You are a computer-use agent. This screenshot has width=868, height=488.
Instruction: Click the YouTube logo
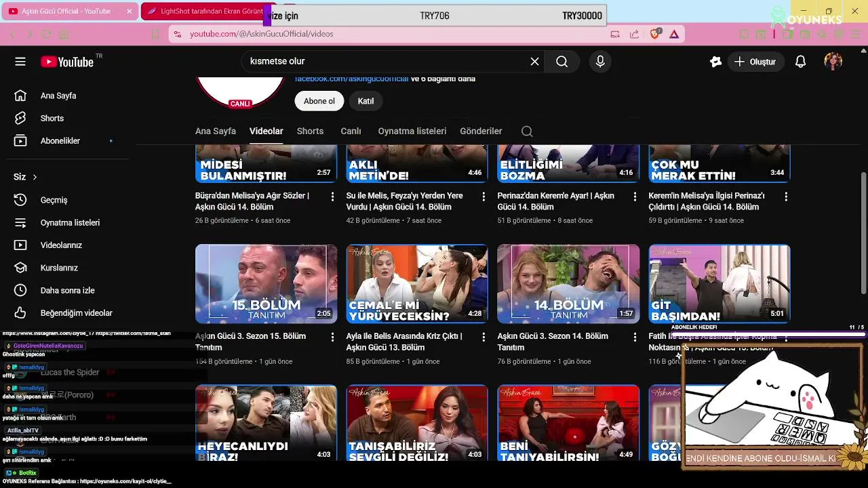point(66,62)
